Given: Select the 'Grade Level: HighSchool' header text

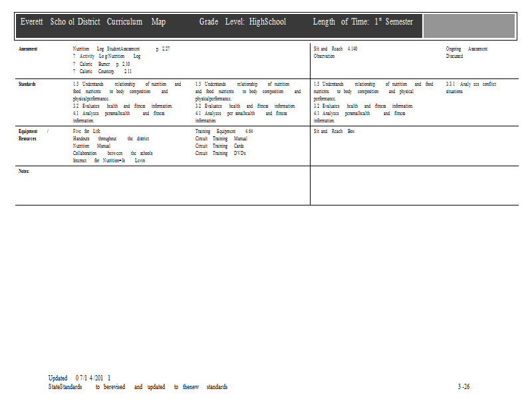Looking at the screenshot, I should [x=243, y=22].
